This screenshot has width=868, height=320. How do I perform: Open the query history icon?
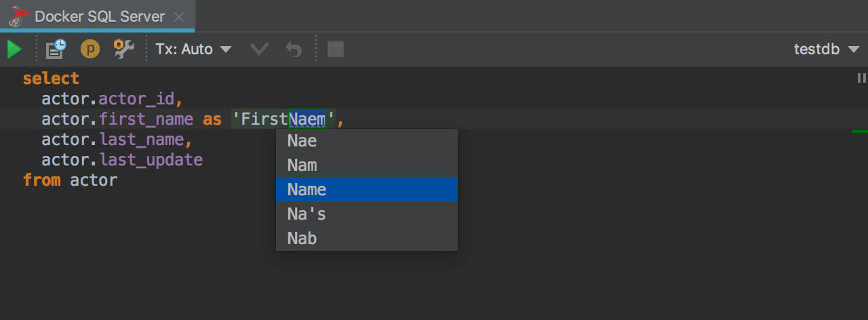pyautogui.click(x=56, y=49)
